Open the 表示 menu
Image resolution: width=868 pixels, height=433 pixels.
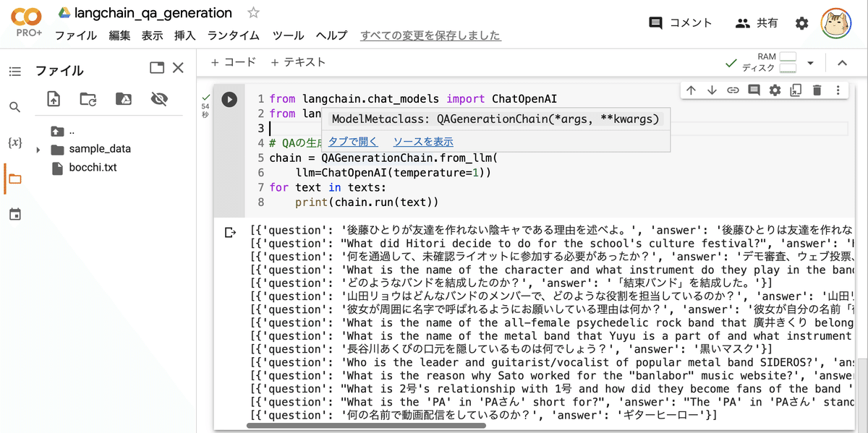pos(152,35)
